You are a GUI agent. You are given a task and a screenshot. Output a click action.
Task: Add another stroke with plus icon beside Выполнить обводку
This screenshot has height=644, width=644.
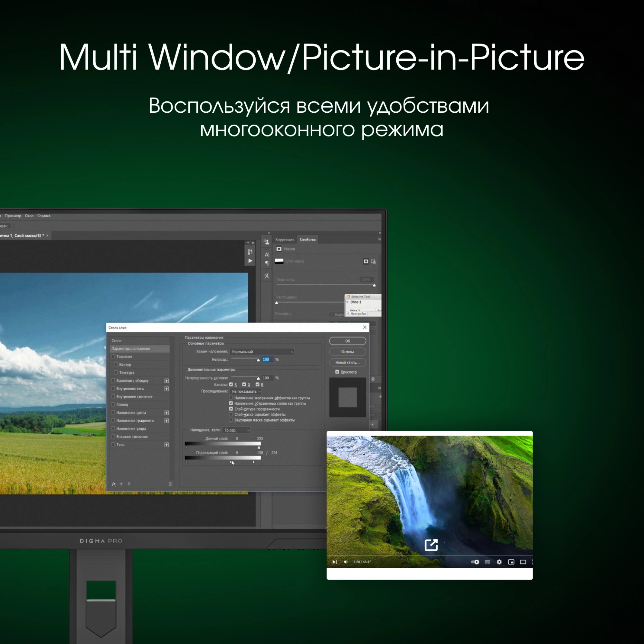coord(166,381)
